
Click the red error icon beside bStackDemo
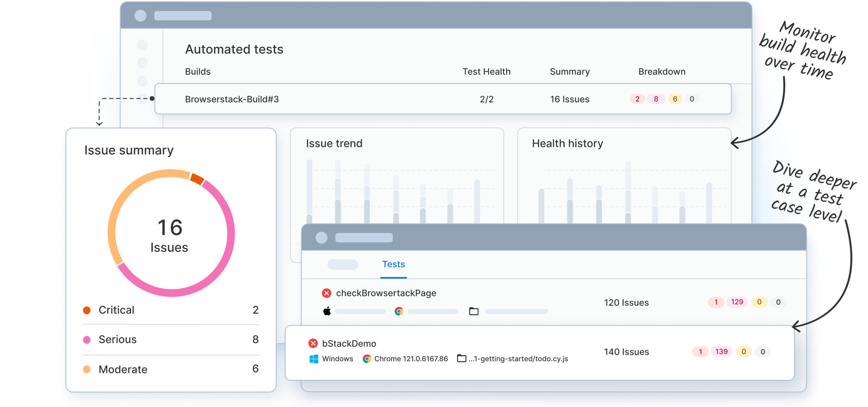(314, 343)
